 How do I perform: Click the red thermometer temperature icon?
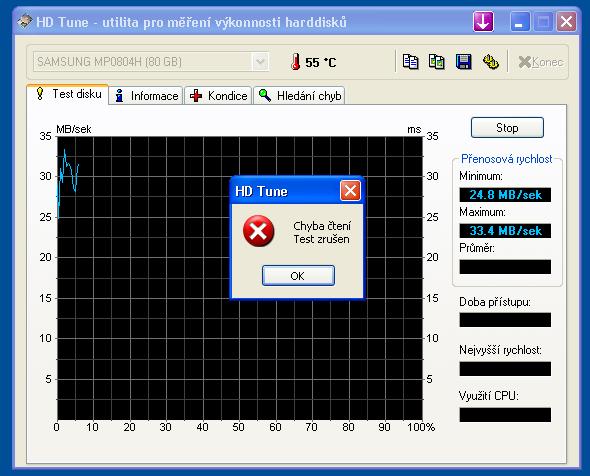click(x=296, y=62)
